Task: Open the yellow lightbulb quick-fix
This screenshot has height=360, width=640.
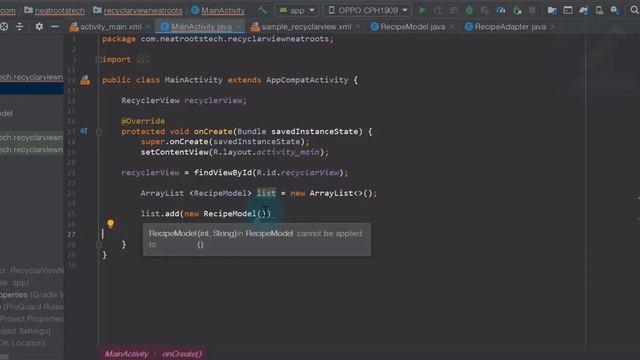Action: click(110, 223)
